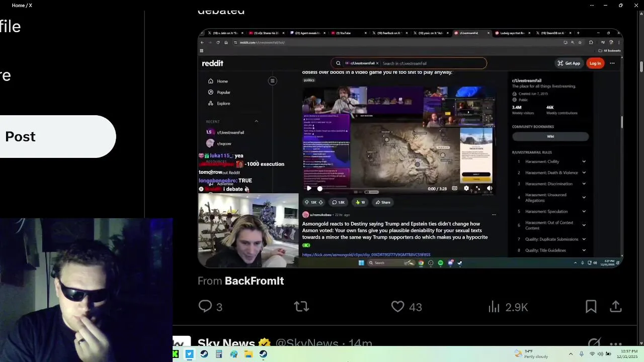Like the post with 43 likes
Image resolution: width=644 pixels, height=362 pixels.
[x=397, y=306]
